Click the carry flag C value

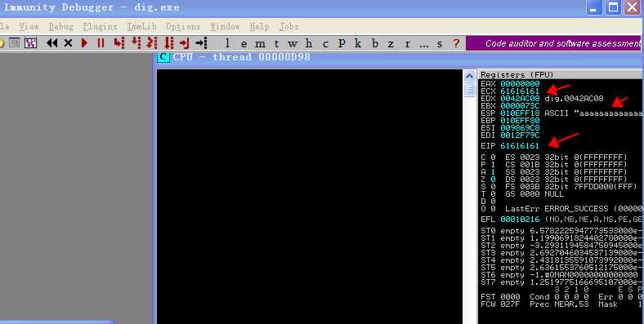493,157
